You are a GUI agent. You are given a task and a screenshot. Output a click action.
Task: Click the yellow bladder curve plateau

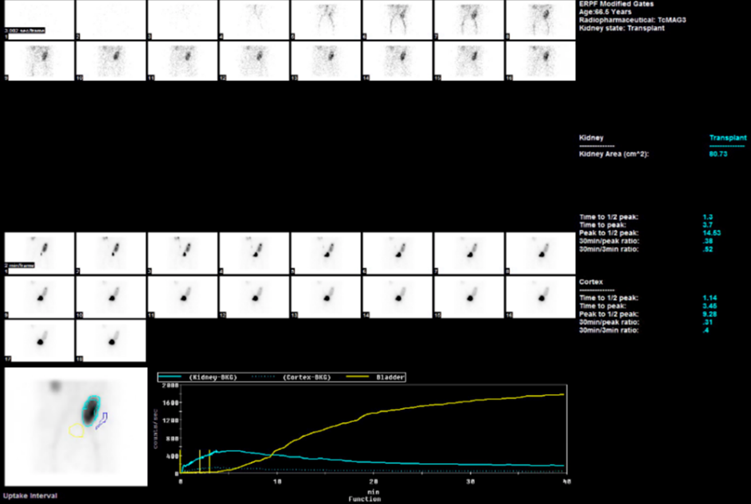[520, 398]
